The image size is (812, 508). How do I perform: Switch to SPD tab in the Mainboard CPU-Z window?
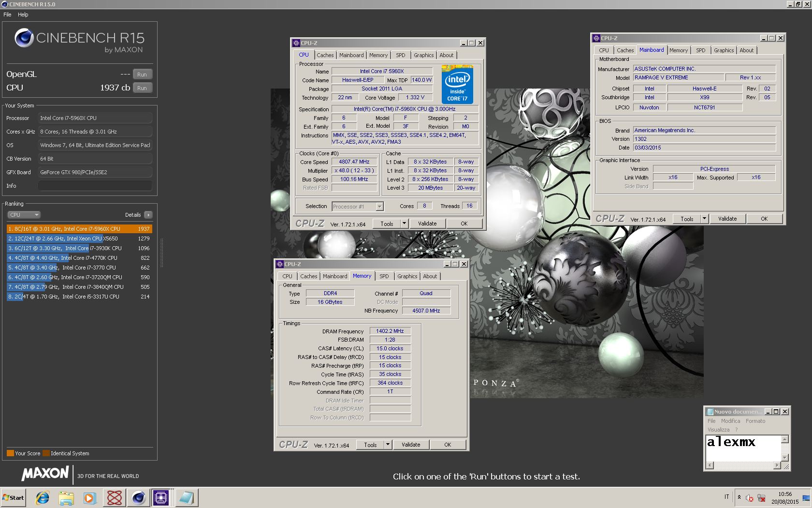click(x=701, y=50)
